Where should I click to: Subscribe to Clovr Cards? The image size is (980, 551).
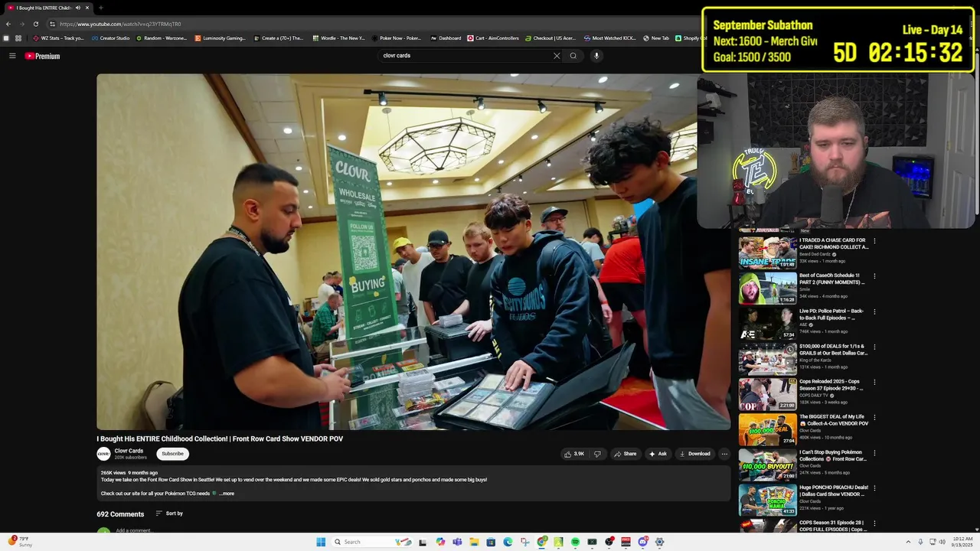tap(172, 454)
